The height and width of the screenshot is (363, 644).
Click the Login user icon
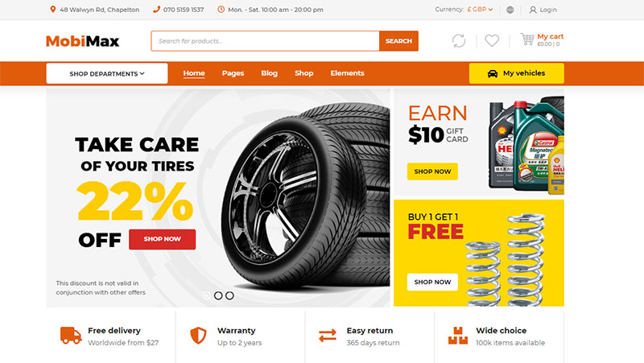[x=533, y=10]
